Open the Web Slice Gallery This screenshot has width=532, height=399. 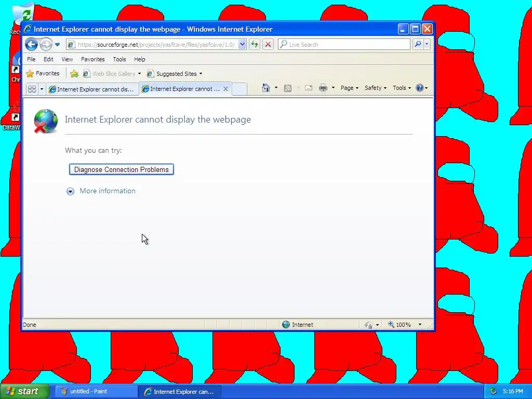112,74
